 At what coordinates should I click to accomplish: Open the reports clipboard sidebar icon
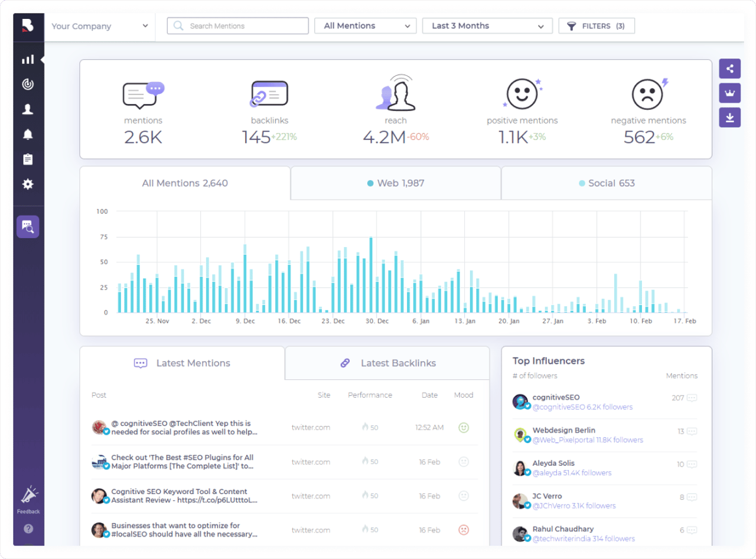click(28, 160)
